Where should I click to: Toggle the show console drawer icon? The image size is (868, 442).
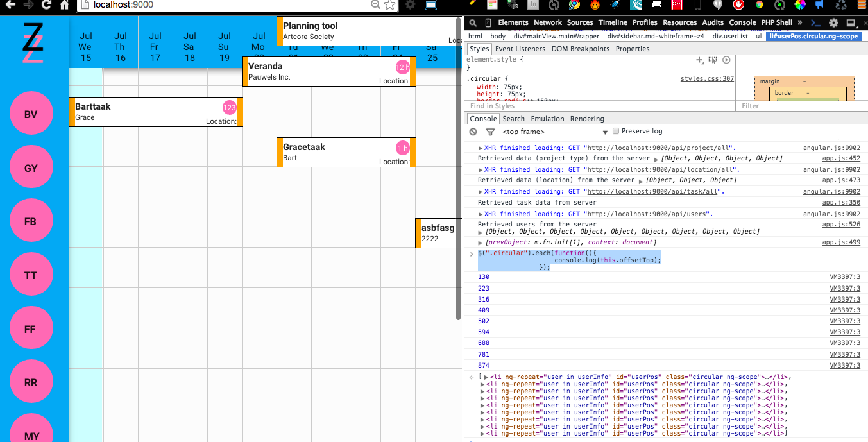pos(817,22)
